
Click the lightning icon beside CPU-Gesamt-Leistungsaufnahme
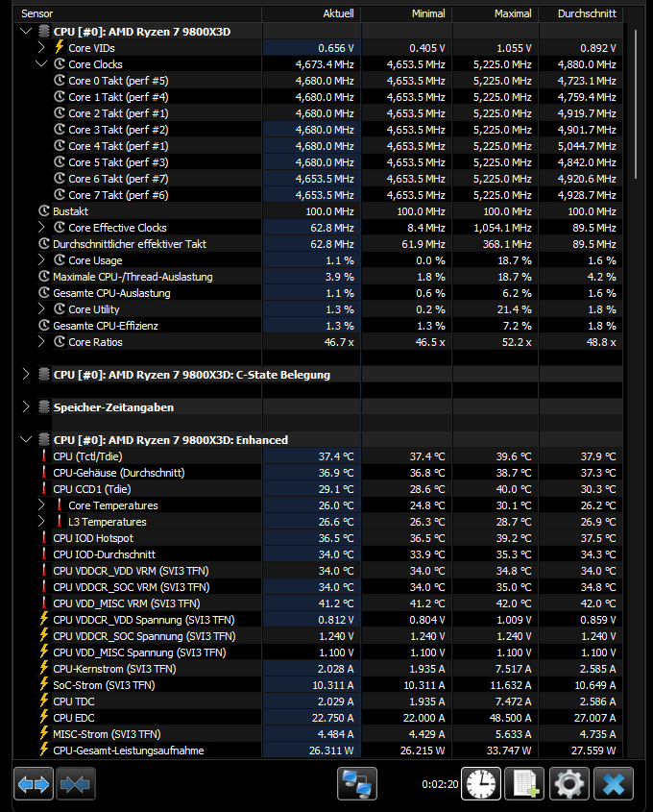(44, 750)
